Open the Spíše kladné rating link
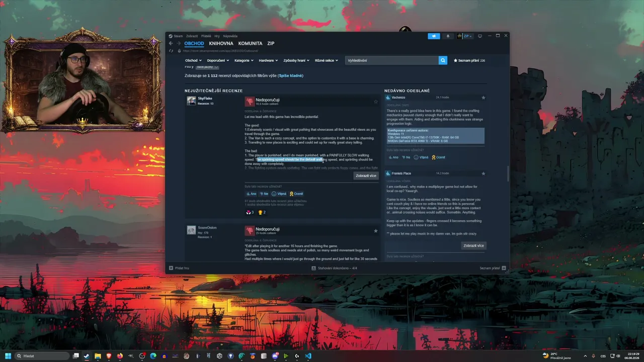The height and width of the screenshot is (362, 644). [290, 76]
